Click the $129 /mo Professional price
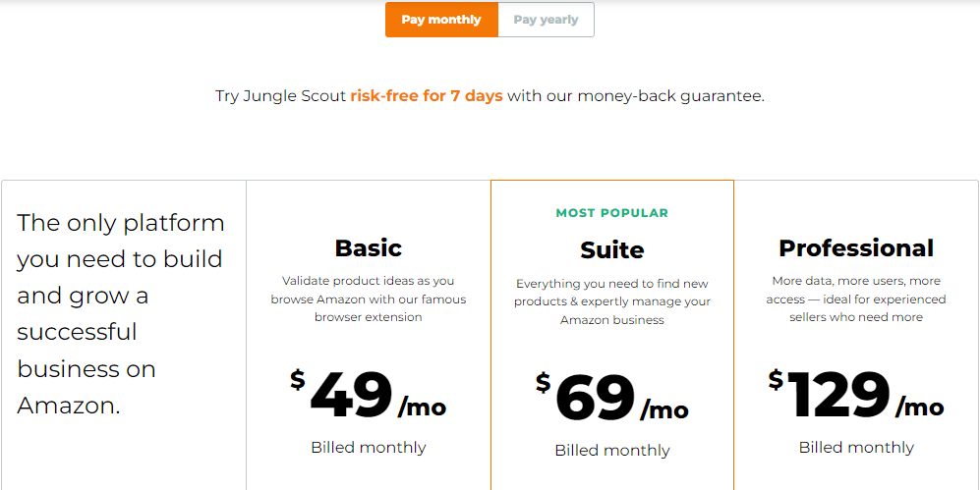980x490 pixels. 856,396
